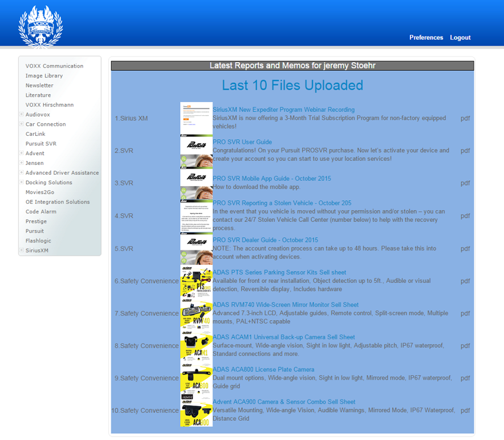Select Prestige in the sidebar
Screen dimensions: 504x440
[36, 221]
